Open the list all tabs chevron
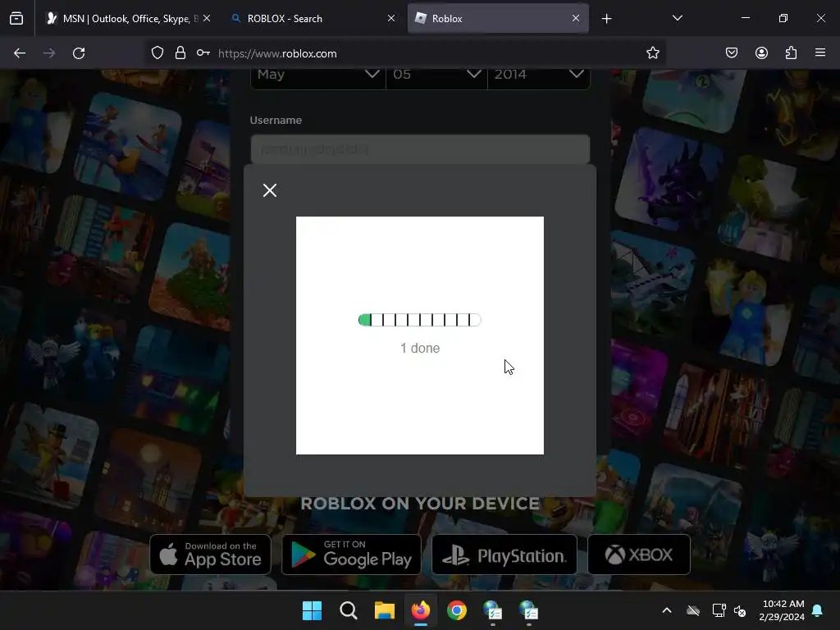The height and width of the screenshot is (630, 840). point(678,18)
